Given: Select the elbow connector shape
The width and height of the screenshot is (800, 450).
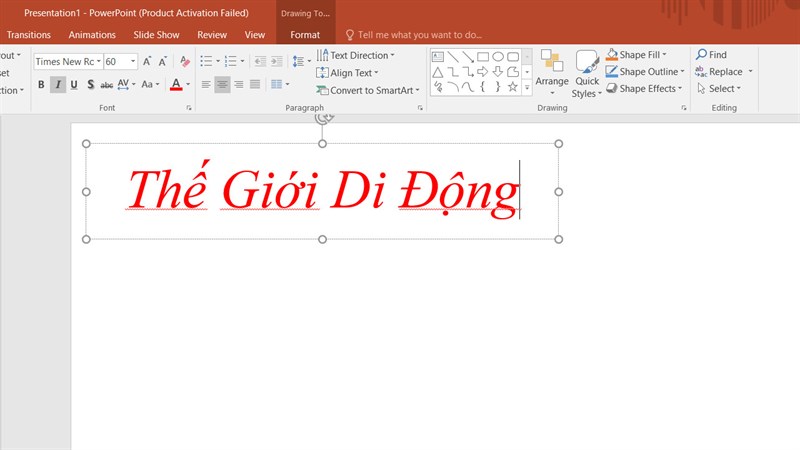Looking at the screenshot, I should coord(453,72).
